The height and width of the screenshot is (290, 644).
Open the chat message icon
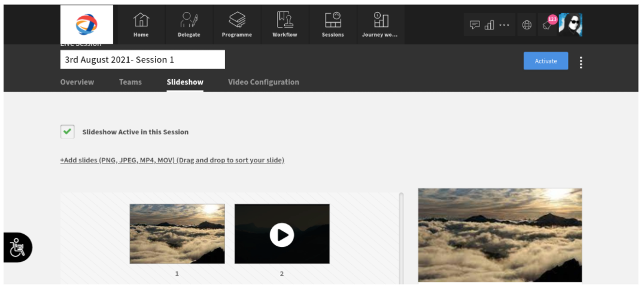[x=475, y=25]
